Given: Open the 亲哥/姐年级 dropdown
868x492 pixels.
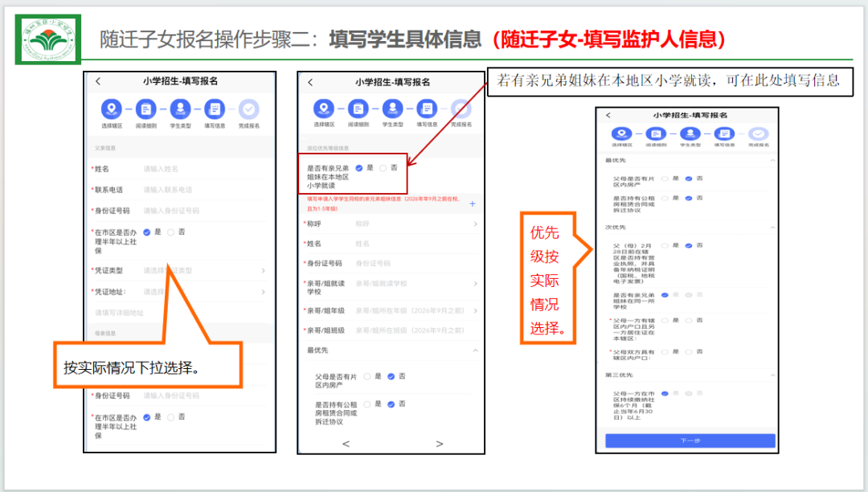Looking at the screenshot, I should 391,310.
